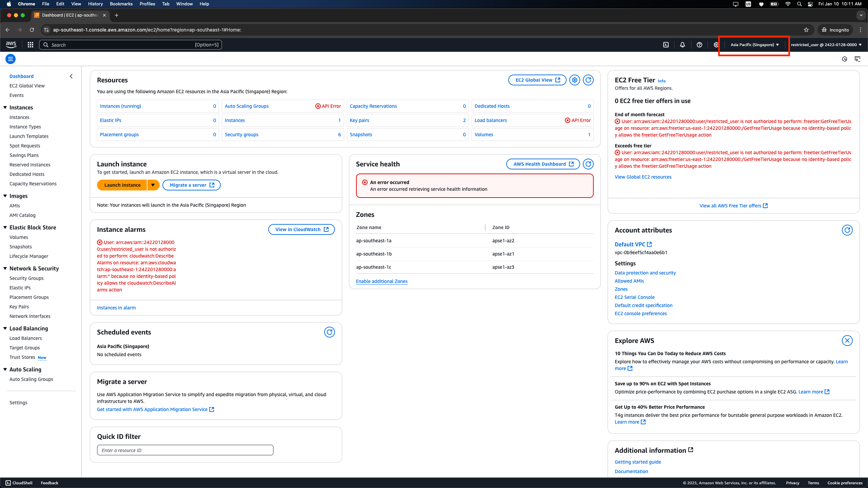Viewport: 868px width, 488px height.
Task: Open the notifications bell
Action: [683, 45]
